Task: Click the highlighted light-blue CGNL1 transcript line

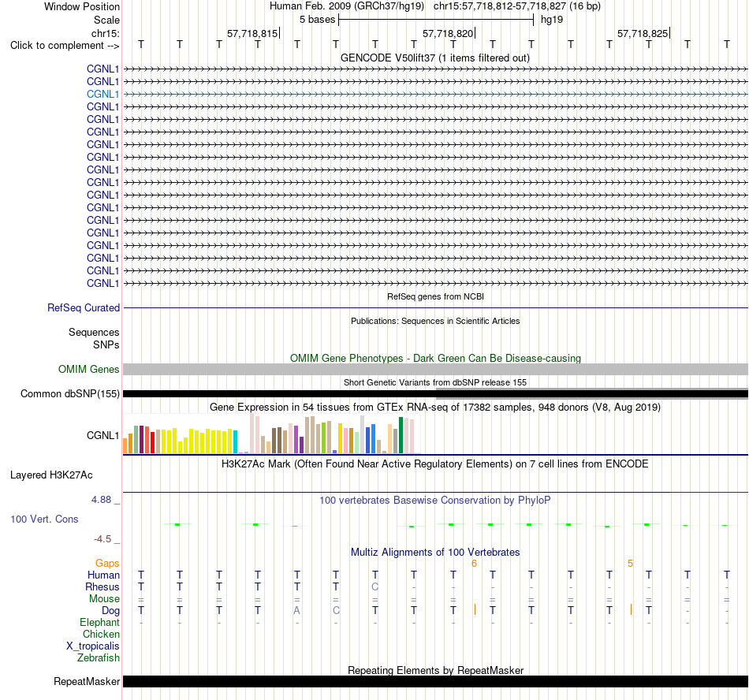Action: (x=435, y=94)
